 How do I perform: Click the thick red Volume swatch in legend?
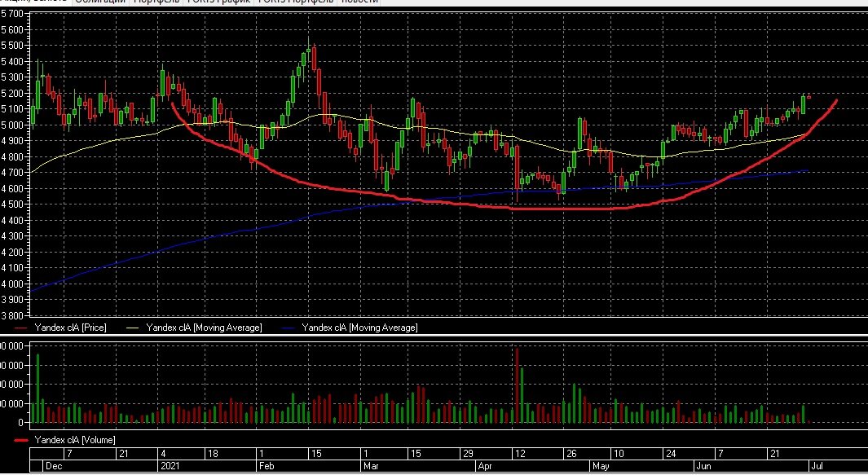click(x=21, y=441)
